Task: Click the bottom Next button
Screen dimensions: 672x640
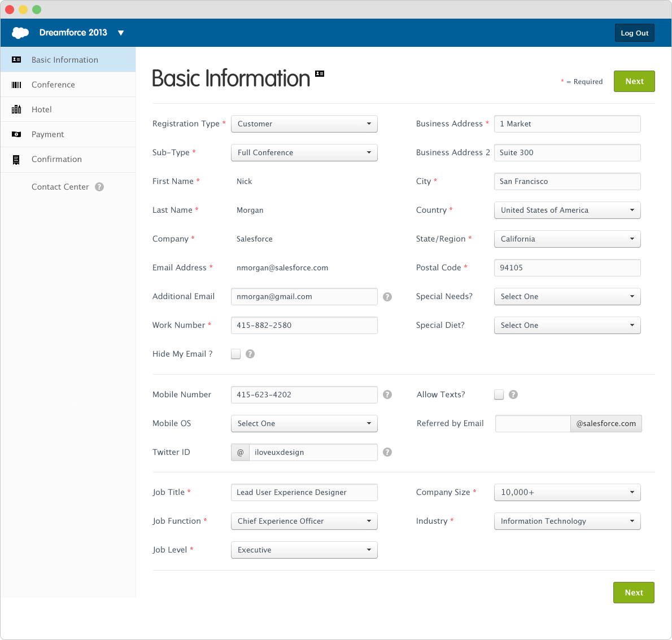Action: [634, 593]
